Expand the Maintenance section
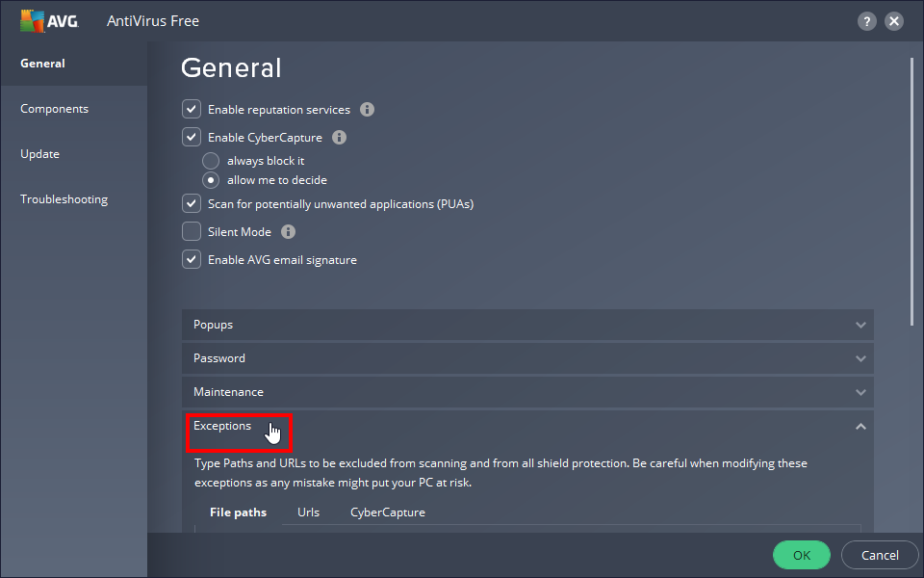 pyautogui.click(x=527, y=392)
